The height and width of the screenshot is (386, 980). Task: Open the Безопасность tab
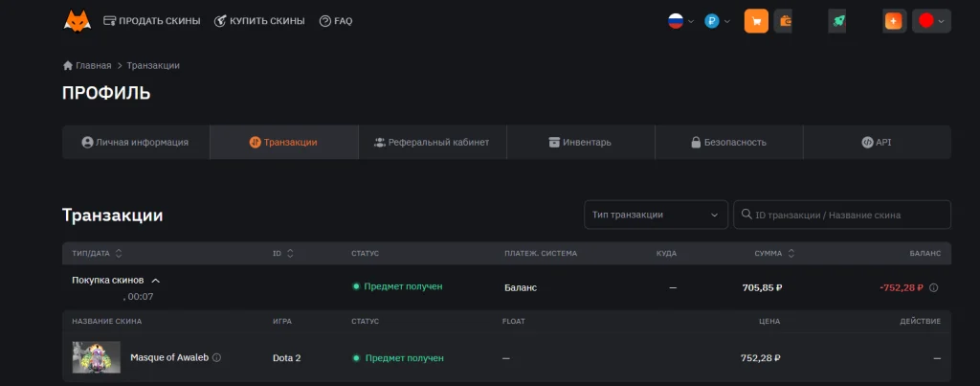728,142
